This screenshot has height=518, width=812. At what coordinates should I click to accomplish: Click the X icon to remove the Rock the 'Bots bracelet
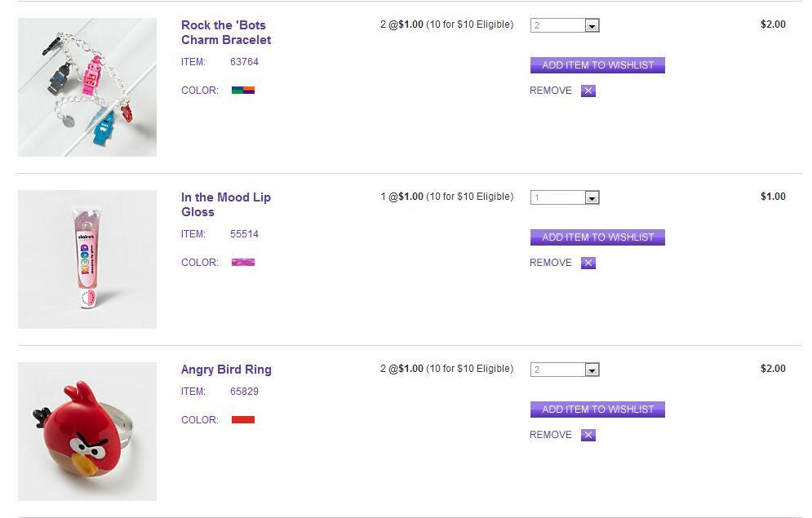tap(588, 91)
